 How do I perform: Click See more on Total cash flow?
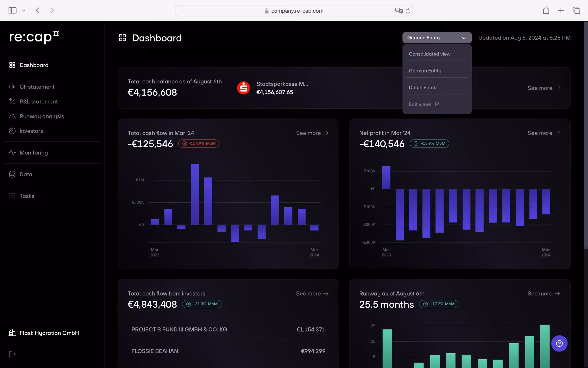312,133
